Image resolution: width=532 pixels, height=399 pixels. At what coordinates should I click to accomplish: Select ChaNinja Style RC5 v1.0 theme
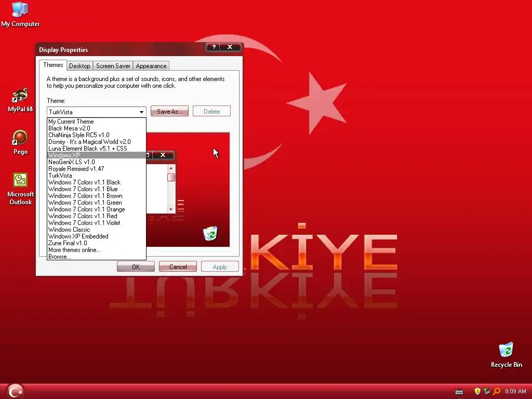(x=96, y=135)
